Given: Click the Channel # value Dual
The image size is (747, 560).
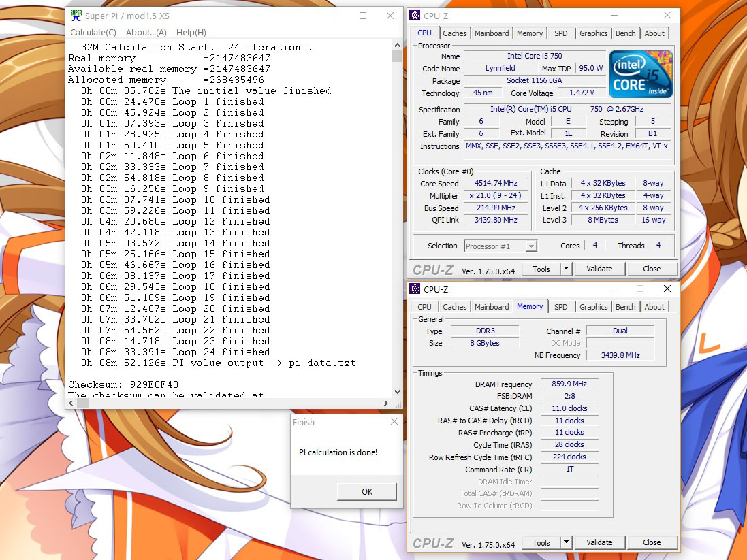Looking at the screenshot, I should coord(620,331).
